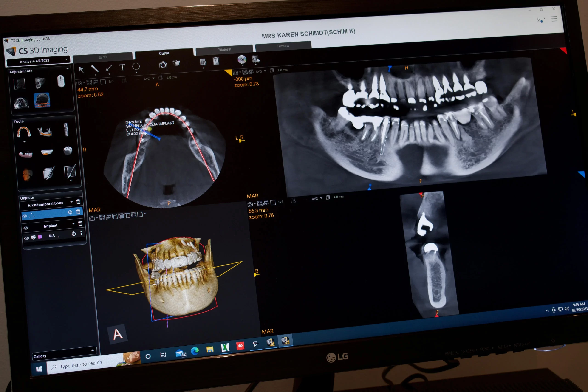This screenshot has width=588, height=392.
Task: Select the circle drawing tool
Action: [x=136, y=66]
